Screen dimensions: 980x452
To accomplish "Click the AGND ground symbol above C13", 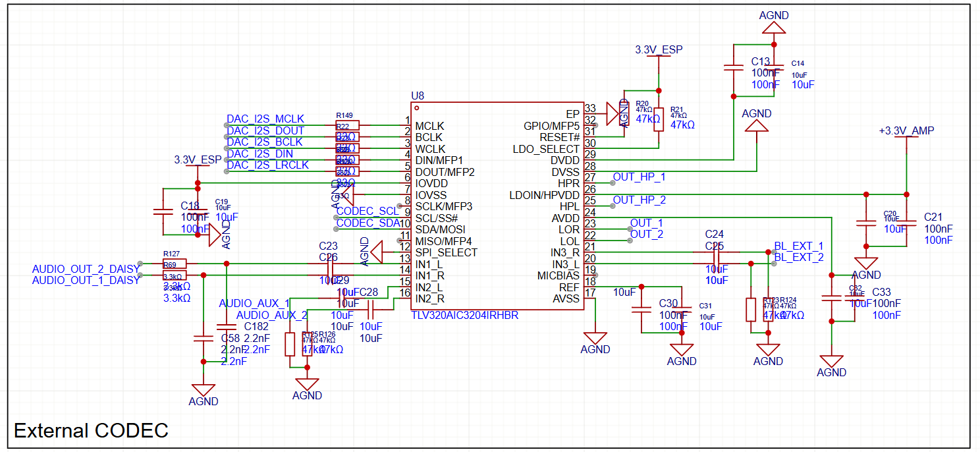I will click(x=773, y=27).
